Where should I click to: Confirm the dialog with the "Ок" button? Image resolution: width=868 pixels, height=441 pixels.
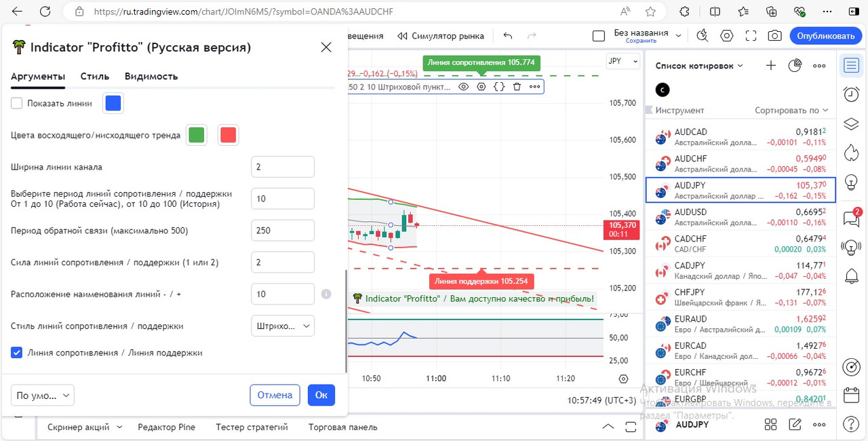click(321, 395)
